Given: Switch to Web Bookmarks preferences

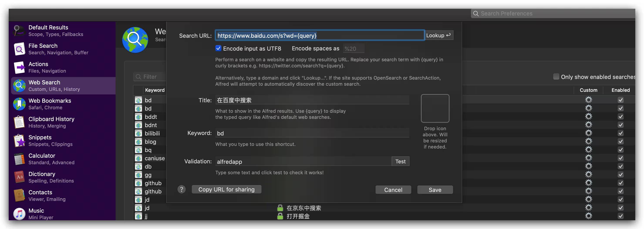Looking at the screenshot, I should 63,104.
